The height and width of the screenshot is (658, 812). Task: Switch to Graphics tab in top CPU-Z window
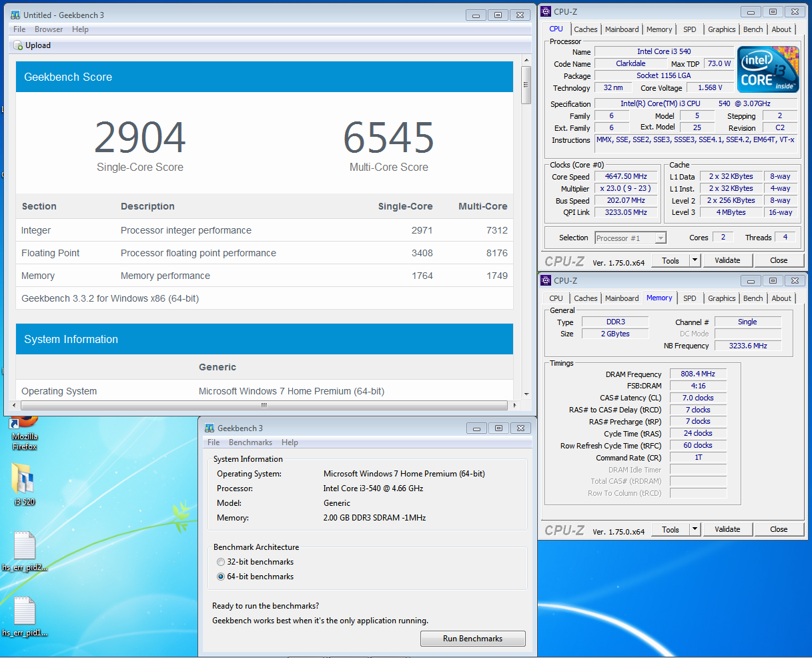(722, 29)
